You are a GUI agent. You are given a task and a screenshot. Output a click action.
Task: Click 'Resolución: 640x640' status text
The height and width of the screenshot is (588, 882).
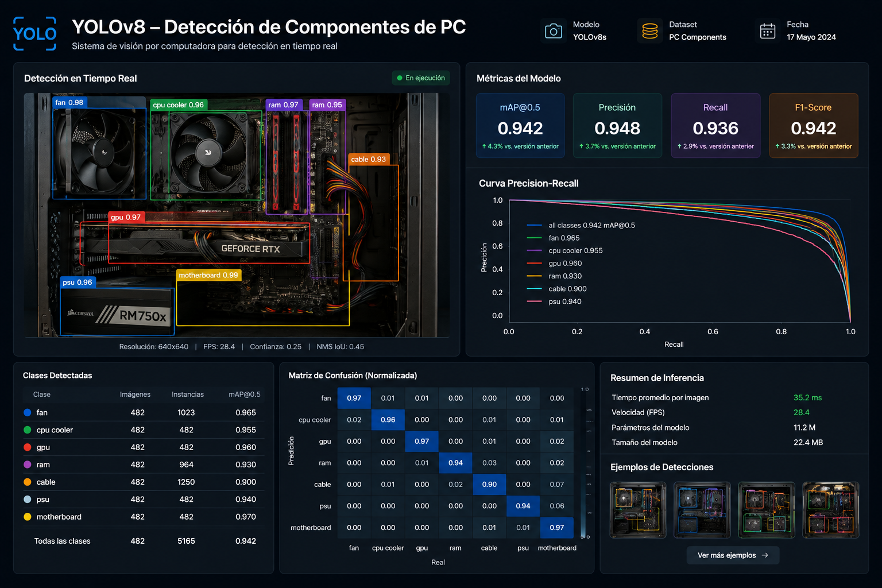(154, 347)
